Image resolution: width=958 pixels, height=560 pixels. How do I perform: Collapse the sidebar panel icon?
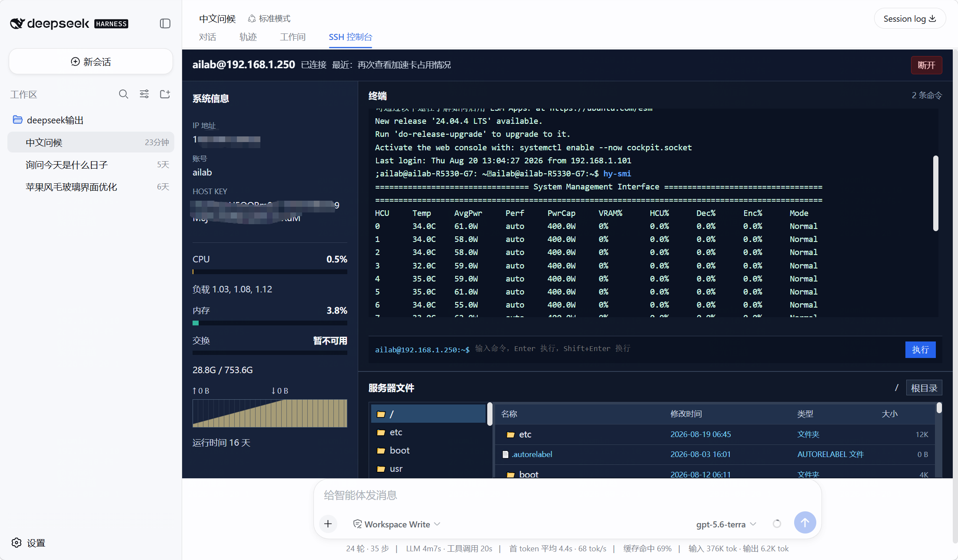(x=165, y=23)
